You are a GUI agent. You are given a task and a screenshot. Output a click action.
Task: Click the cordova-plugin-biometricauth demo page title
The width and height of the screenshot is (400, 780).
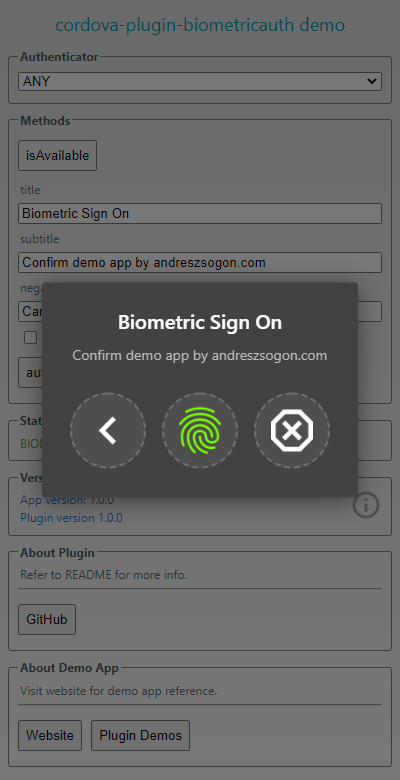200,25
